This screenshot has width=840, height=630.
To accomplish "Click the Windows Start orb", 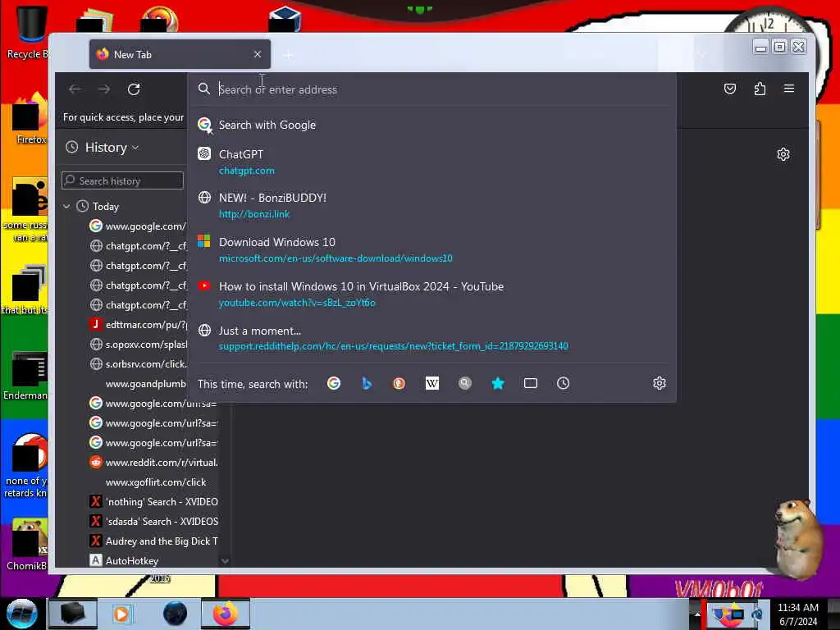I will point(21,614).
